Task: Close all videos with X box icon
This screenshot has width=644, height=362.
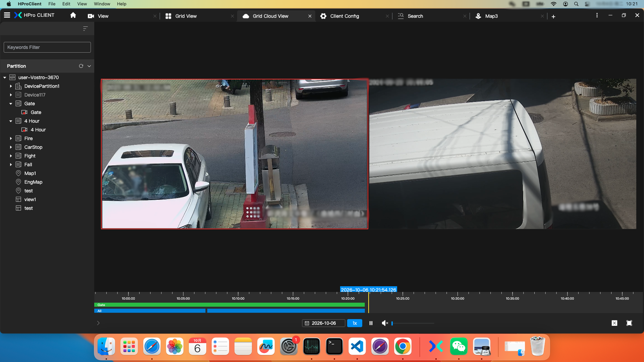Action: point(614,323)
